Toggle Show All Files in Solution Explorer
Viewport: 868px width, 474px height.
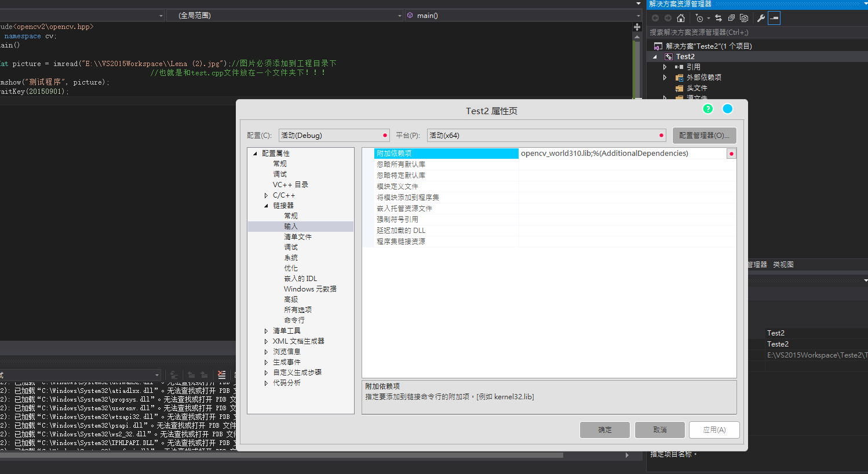(x=744, y=18)
